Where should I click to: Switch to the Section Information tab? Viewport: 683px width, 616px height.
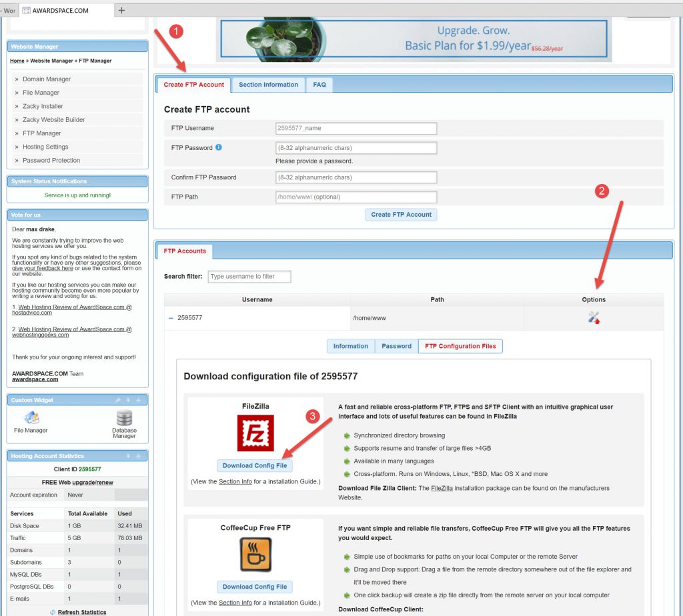tap(268, 85)
